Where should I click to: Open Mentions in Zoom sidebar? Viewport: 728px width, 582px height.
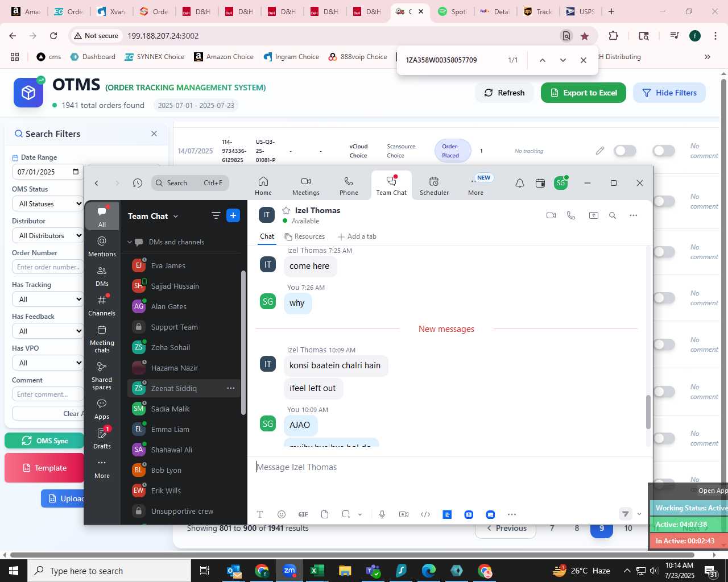[x=102, y=247]
